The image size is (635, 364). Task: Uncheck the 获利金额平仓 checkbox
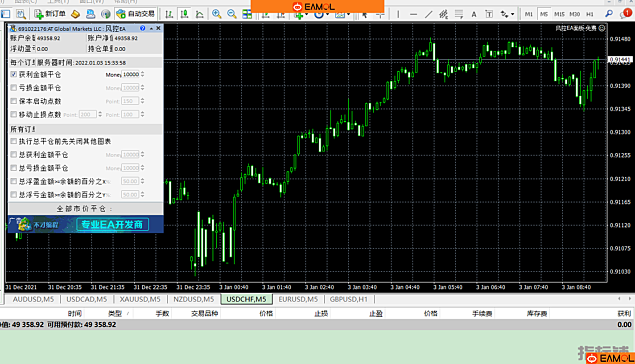coord(14,74)
